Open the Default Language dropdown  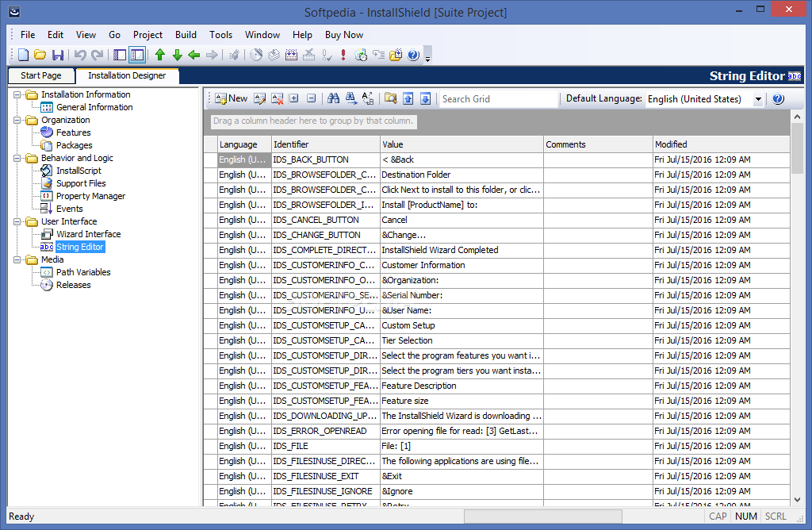pos(758,99)
